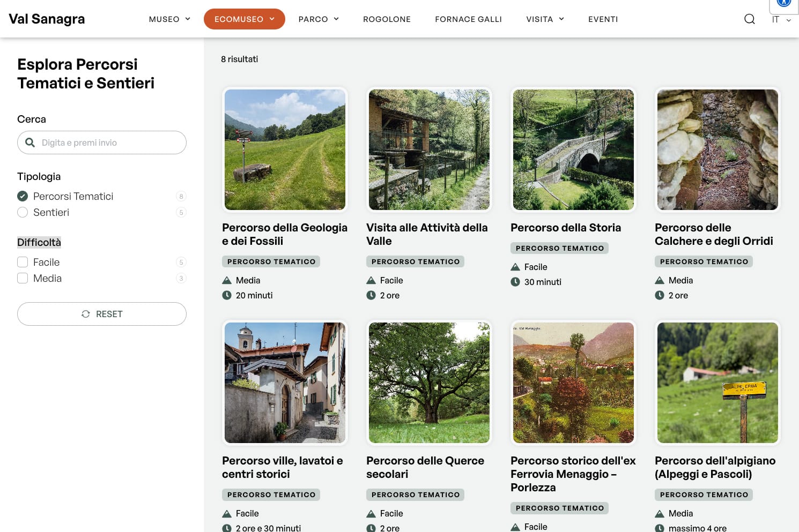
Task: Open the Eventi menu item
Action: (603, 19)
